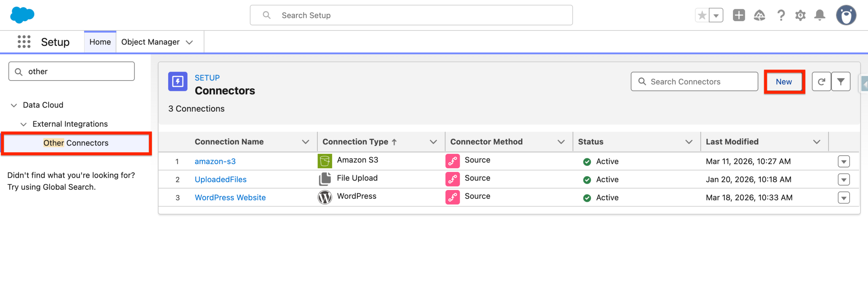Open the Trailhead guidance icon

coord(759,15)
